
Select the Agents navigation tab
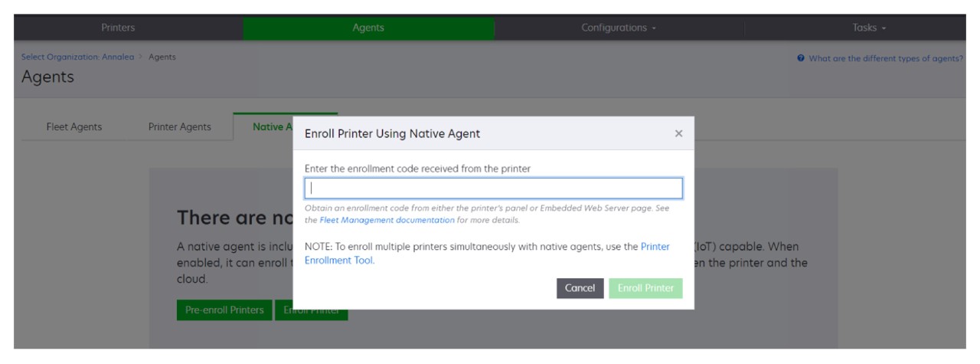point(368,28)
